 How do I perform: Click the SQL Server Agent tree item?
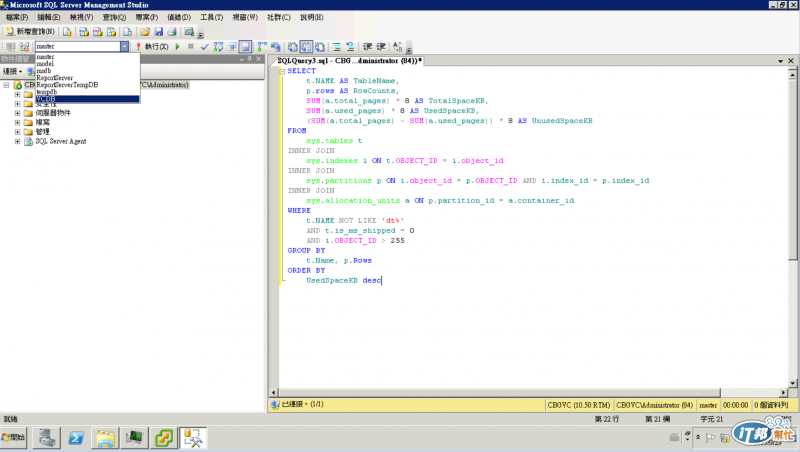click(x=61, y=141)
